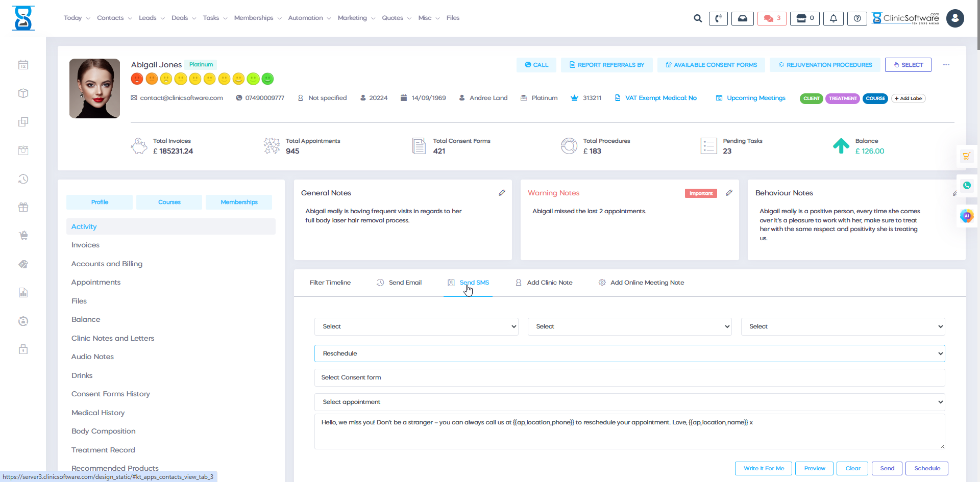
Task: Open the calendar icon in left sidebar
Action: 23,65
